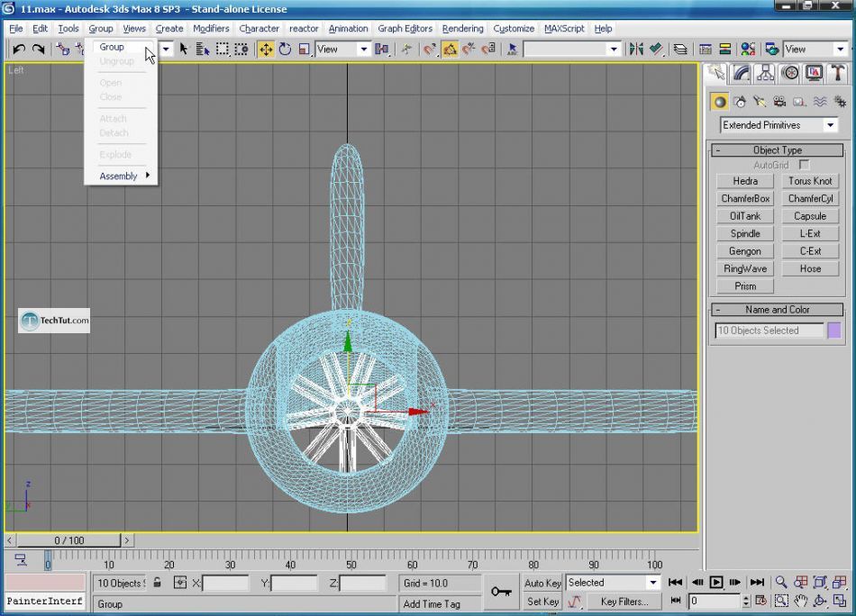Click the Torus Knot button

(x=810, y=181)
